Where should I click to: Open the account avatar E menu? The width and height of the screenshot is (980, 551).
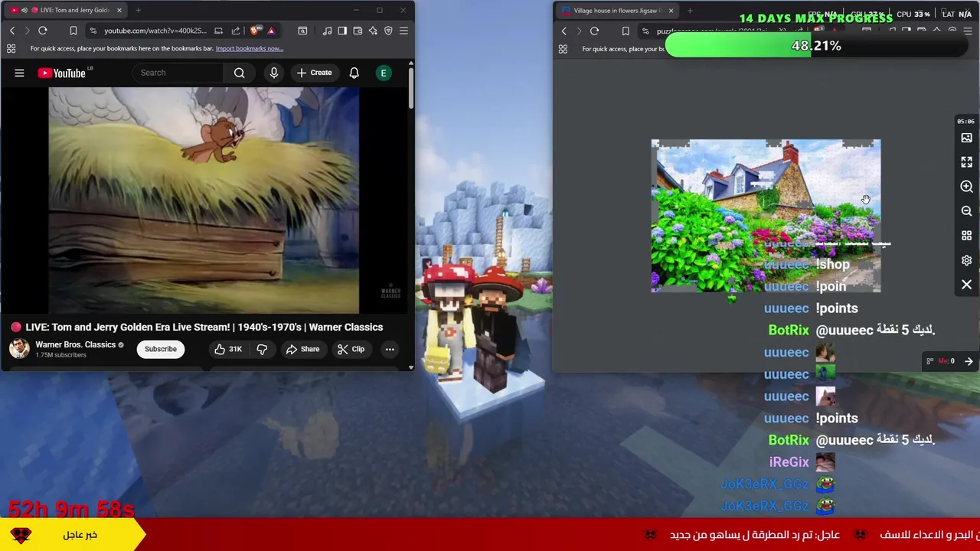(x=384, y=73)
